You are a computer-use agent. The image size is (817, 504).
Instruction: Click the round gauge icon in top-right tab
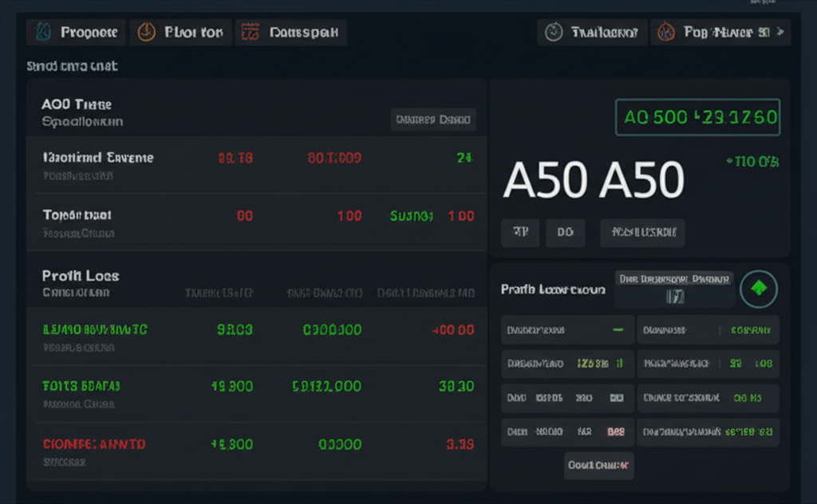point(553,33)
